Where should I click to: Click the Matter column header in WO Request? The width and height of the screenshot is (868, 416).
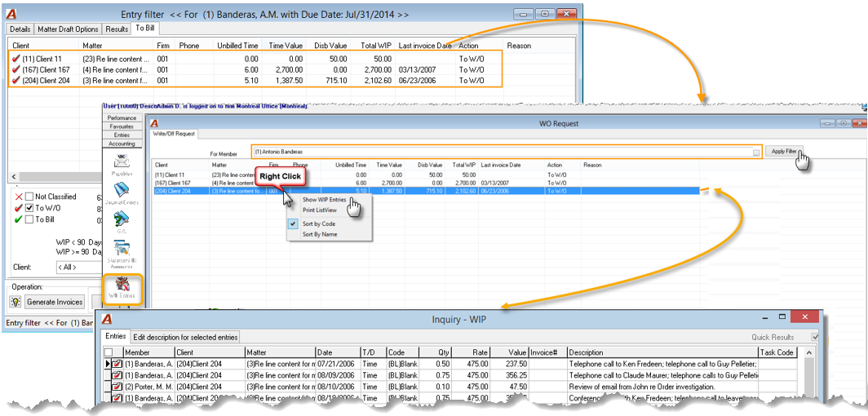tap(237, 165)
